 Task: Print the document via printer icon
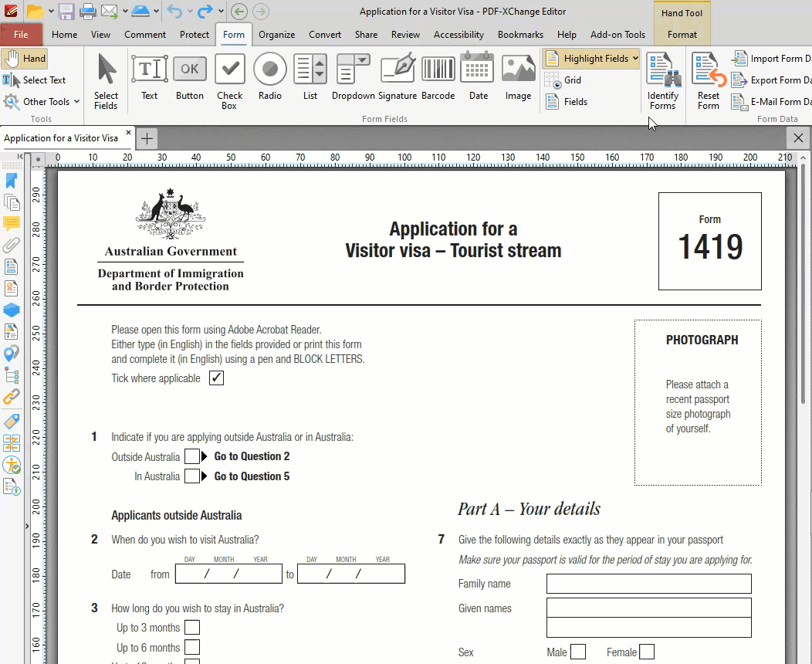click(87, 11)
